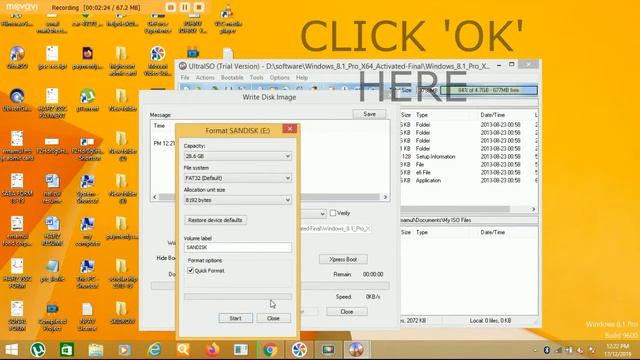Open the Movavi colorful wheel taskbar icon
This screenshot has width=640, height=360.
click(x=299, y=350)
